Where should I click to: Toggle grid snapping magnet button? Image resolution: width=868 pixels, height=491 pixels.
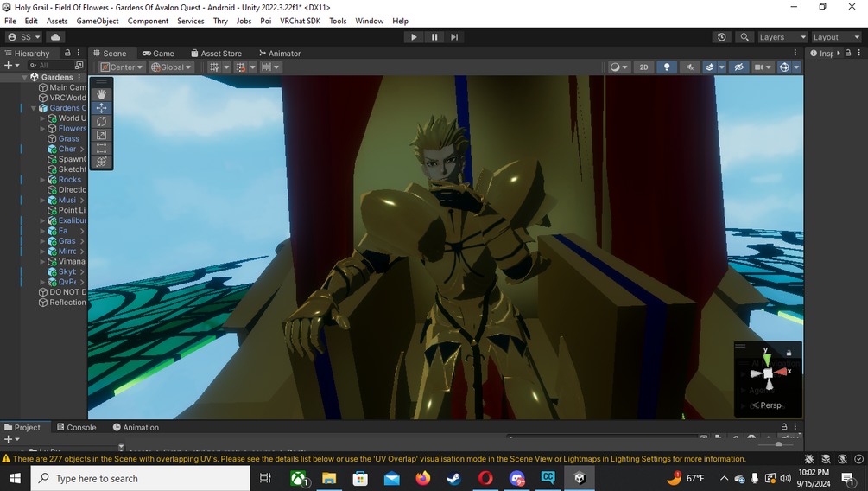[241, 67]
